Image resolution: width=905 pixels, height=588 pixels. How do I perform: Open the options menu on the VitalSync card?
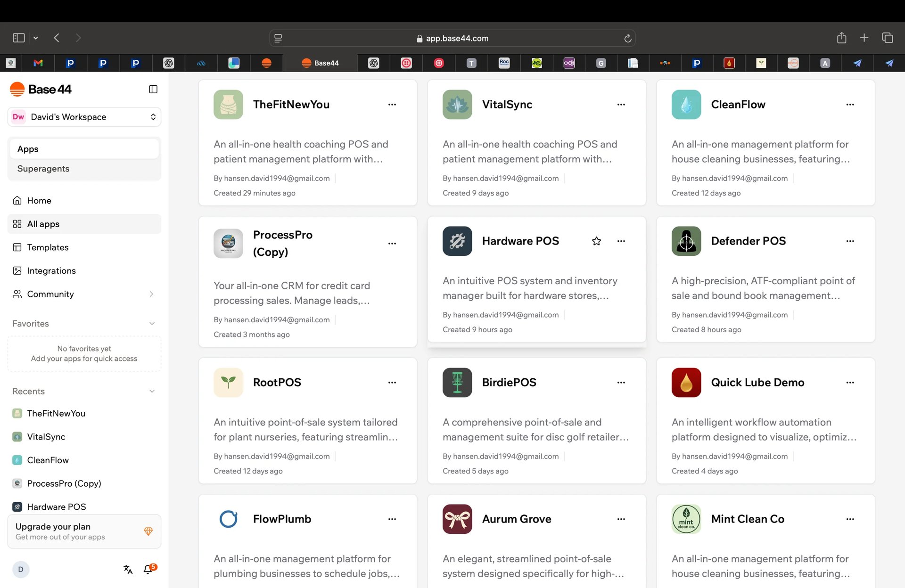(x=621, y=105)
